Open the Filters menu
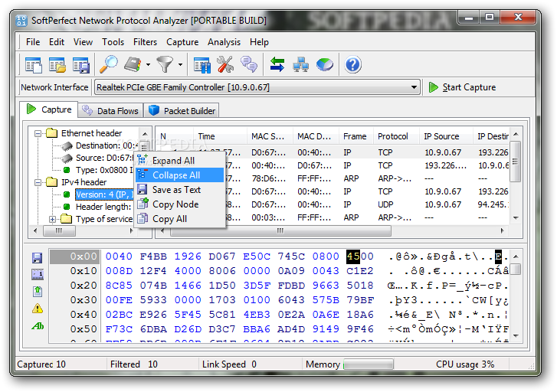The height and width of the screenshot is (392, 557). click(x=145, y=42)
